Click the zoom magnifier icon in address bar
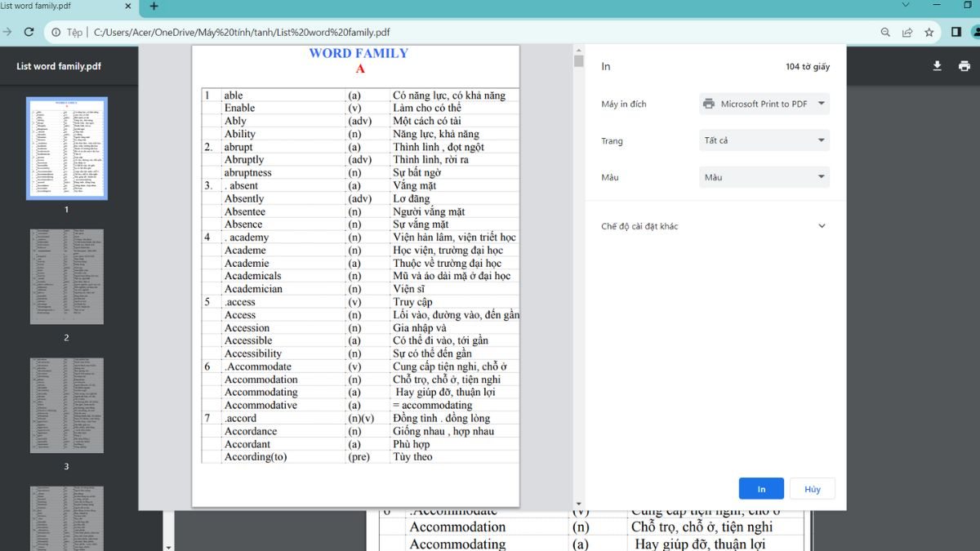980x551 pixels. (885, 33)
